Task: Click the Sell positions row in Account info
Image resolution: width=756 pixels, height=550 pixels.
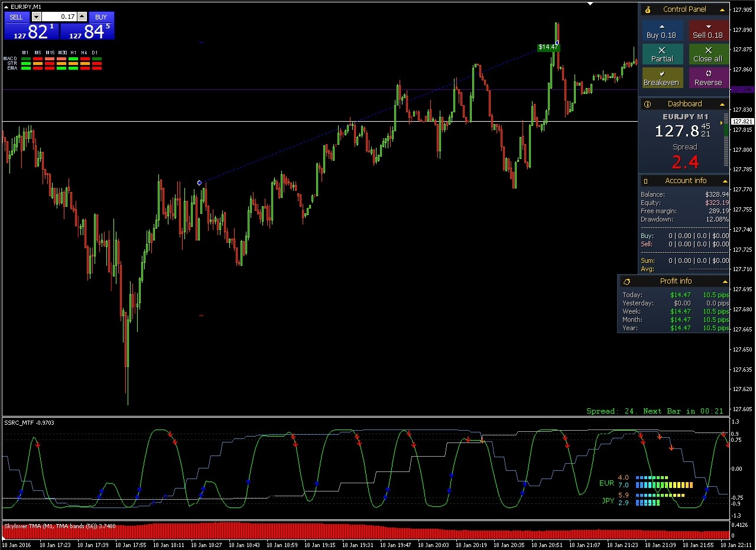Action: pos(685,244)
